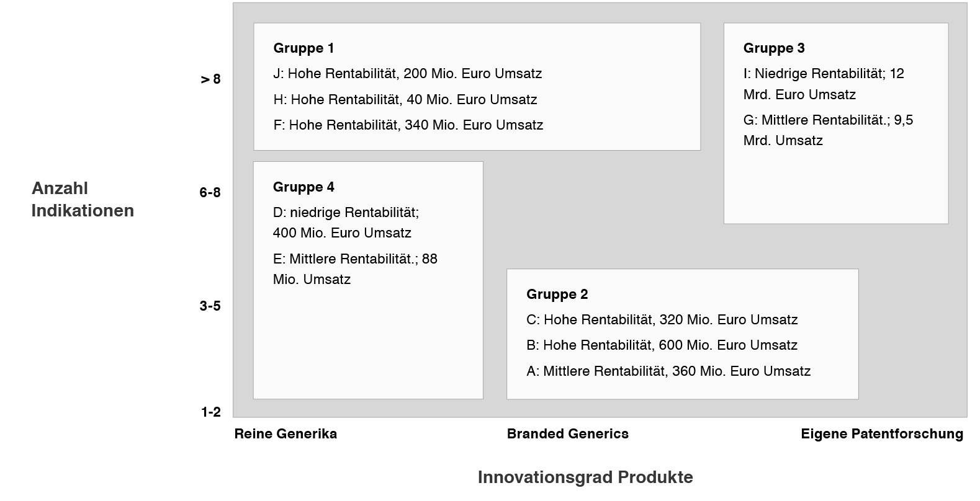The width and height of the screenshot is (980, 501).
Task: Click the Eigene Patentforschung axis label
Action: 882,434
